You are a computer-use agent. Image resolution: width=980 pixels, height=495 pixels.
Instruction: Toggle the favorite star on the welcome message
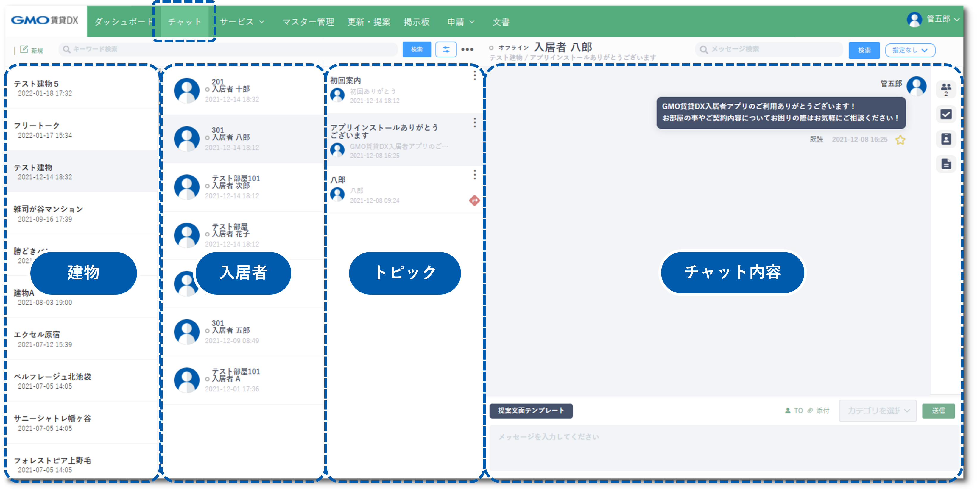[x=900, y=140]
